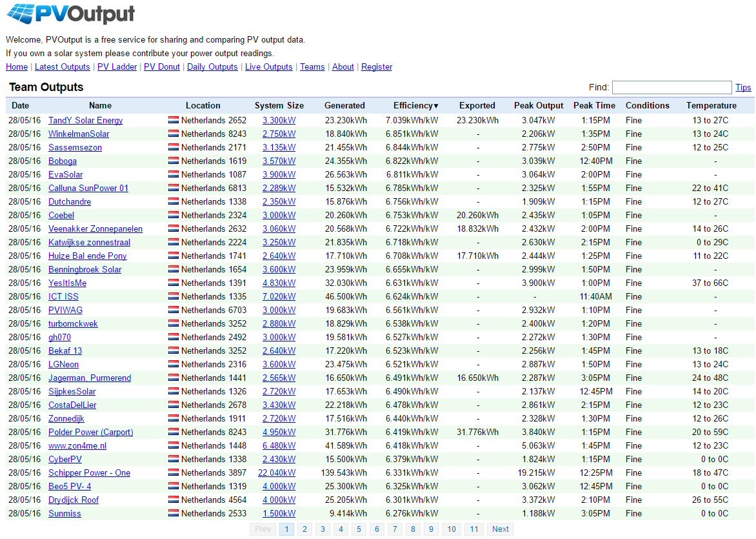Go to page 2 of results
The image size is (756, 539).
304,529
